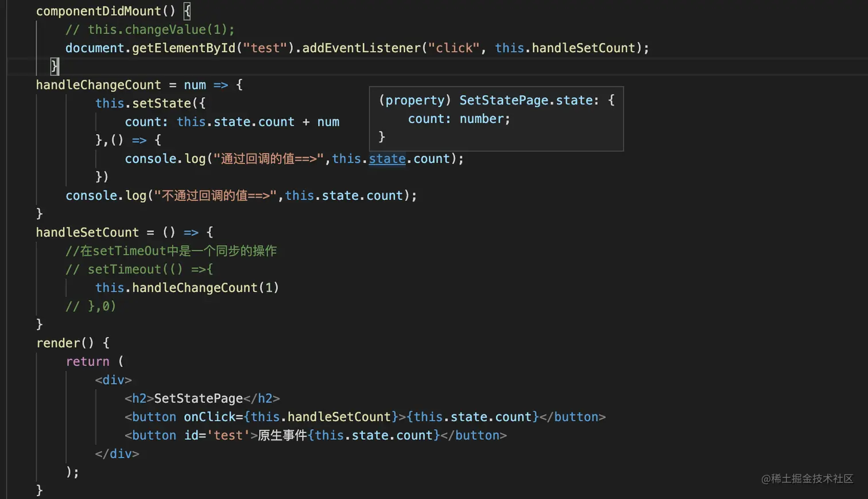This screenshot has width=868, height=499.
Task: Click render() method declaration
Action: coord(72,343)
